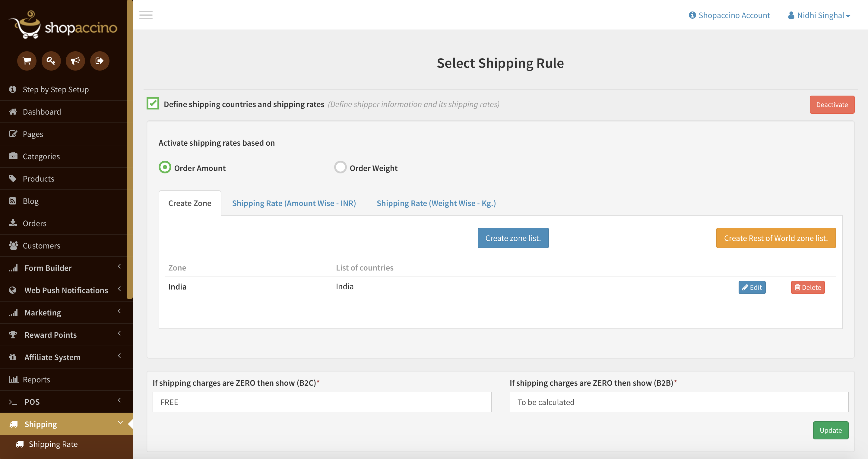Click the Shopaccino Account info icon
Image resolution: width=868 pixels, height=459 pixels.
pos(692,15)
